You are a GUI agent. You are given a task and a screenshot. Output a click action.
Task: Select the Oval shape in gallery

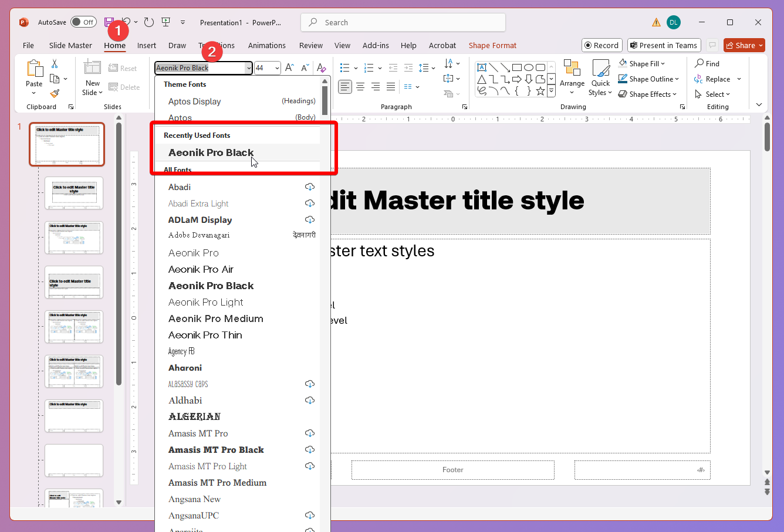click(529, 67)
